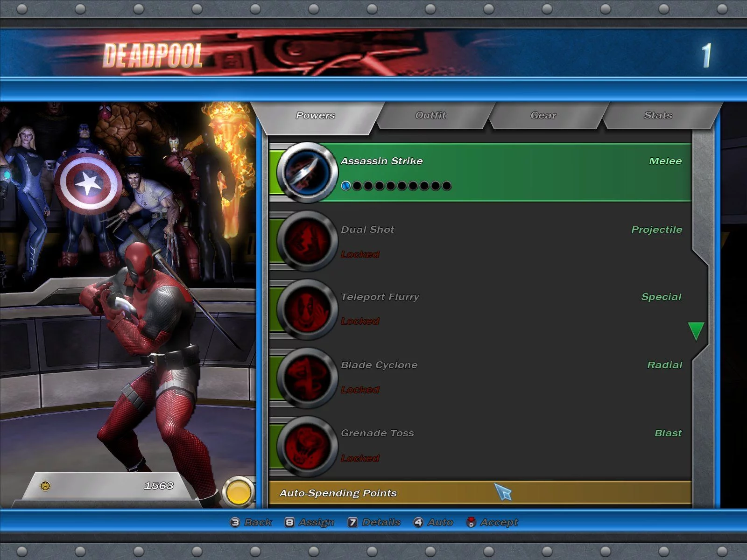Click the Assign button
Image resolution: width=747 pixels, height=560 pixels.
pyautogui.click(x=310, y=522)
